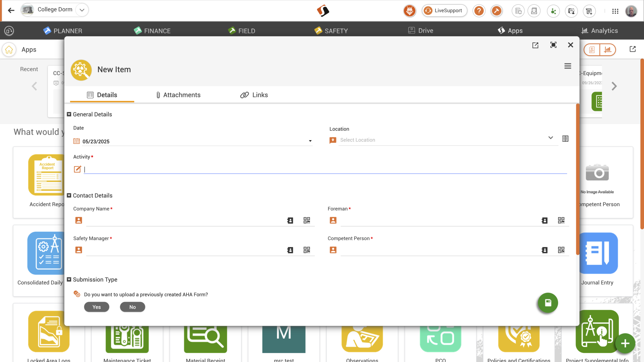Open the apps grid launcher icon
This screenshot has width=644, height=362.
tap(615, 11)
